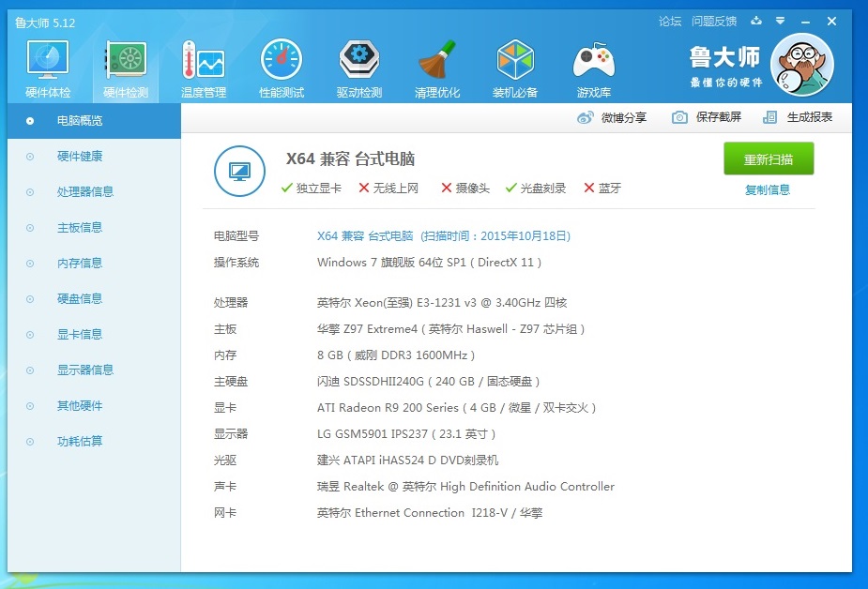Click the 独立显卡 status indicator
Screen dimensions: 868x589
tap(312, 188)
